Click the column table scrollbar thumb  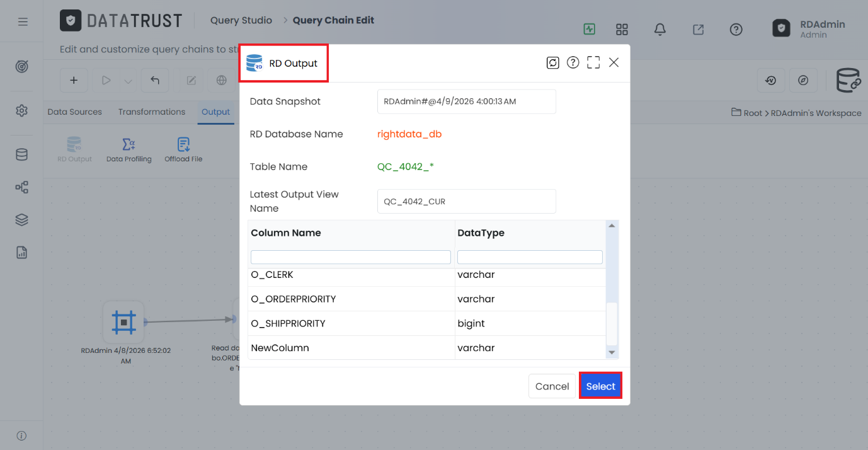click(611, 323)
